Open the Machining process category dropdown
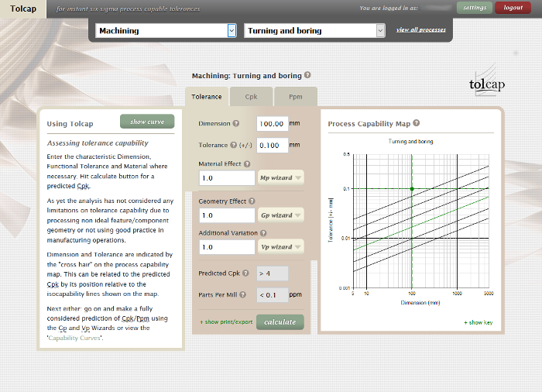 [x=166, y=31]
